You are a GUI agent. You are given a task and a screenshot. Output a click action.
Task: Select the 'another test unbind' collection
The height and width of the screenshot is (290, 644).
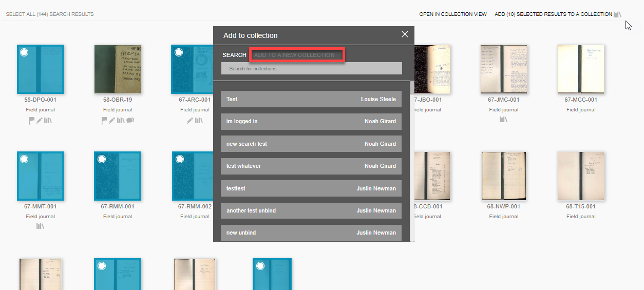(x=311, y=210)
